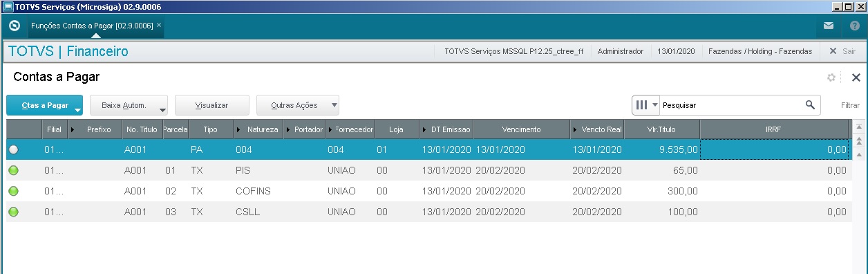868x274 pixels.
Task: Click parcela 03 cell in CSLL row
Action: (x=175, y=212)
